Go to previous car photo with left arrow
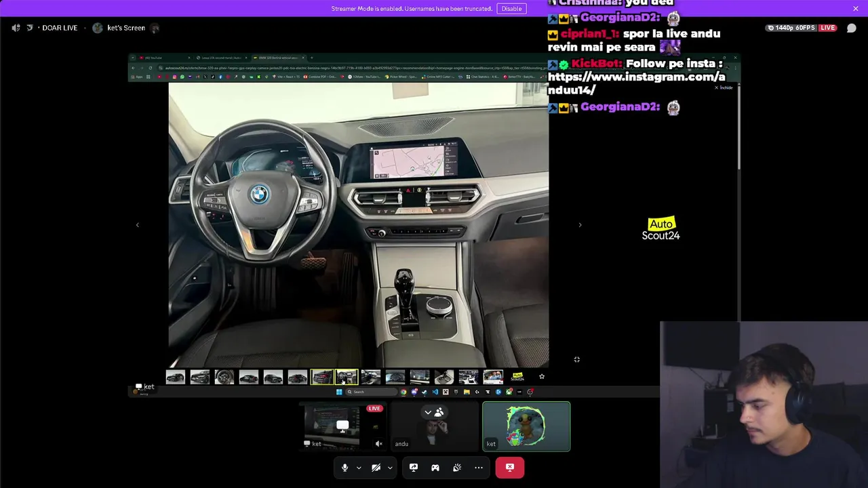The height and width of the screenshot is (488, 868). coord(138,225)
